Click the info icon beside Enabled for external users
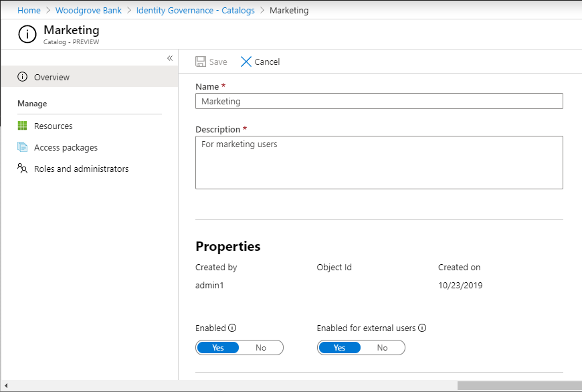Image resolution: width=582 pixels, height=392 pixels. click(423, 328)
